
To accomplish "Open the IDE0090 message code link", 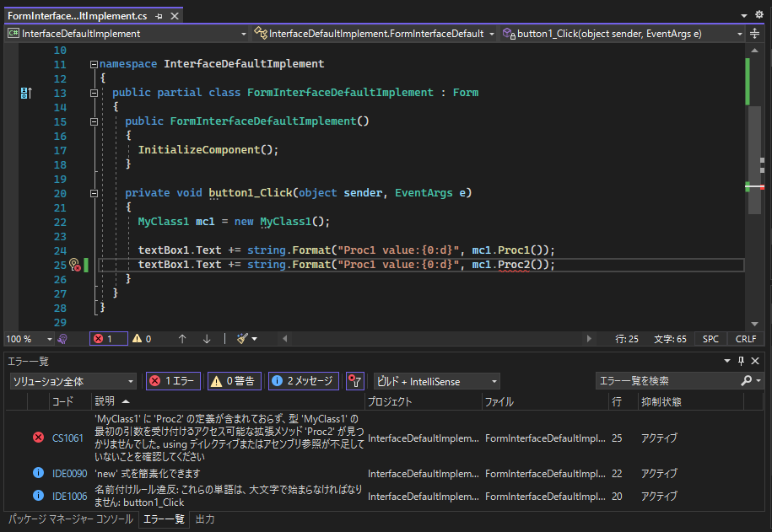I will (x=70, y=474).
